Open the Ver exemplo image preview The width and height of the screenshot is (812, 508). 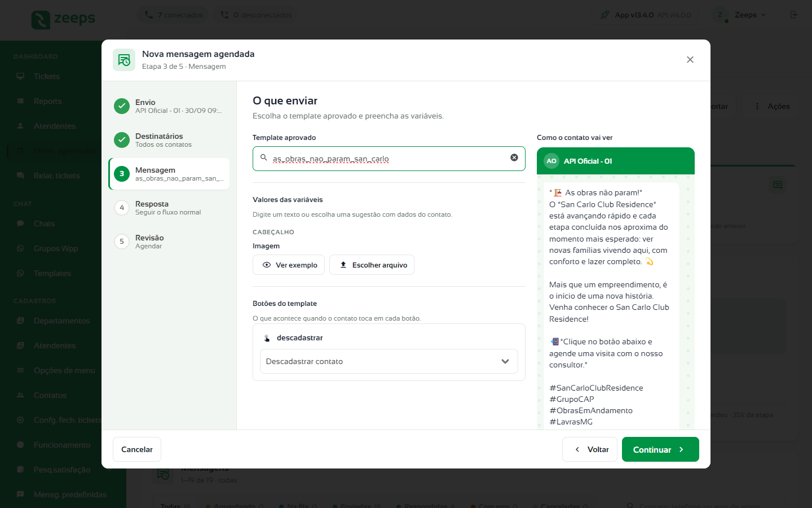(289, 265)
